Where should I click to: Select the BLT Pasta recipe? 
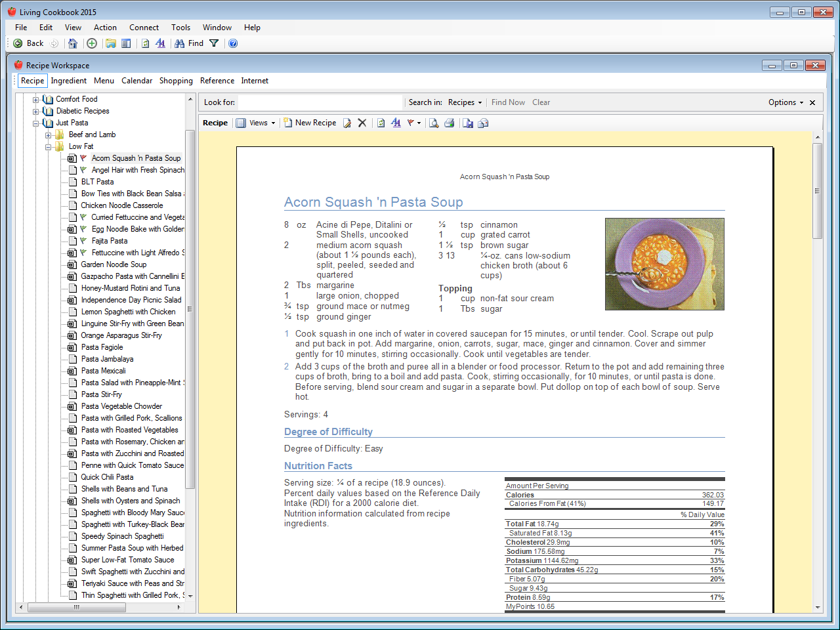point(97,182)
